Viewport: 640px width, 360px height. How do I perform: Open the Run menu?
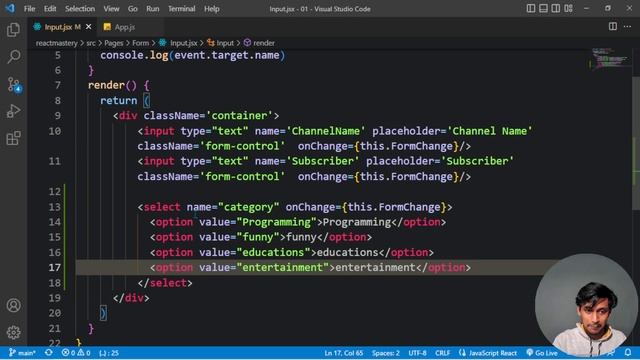[153, 9]
